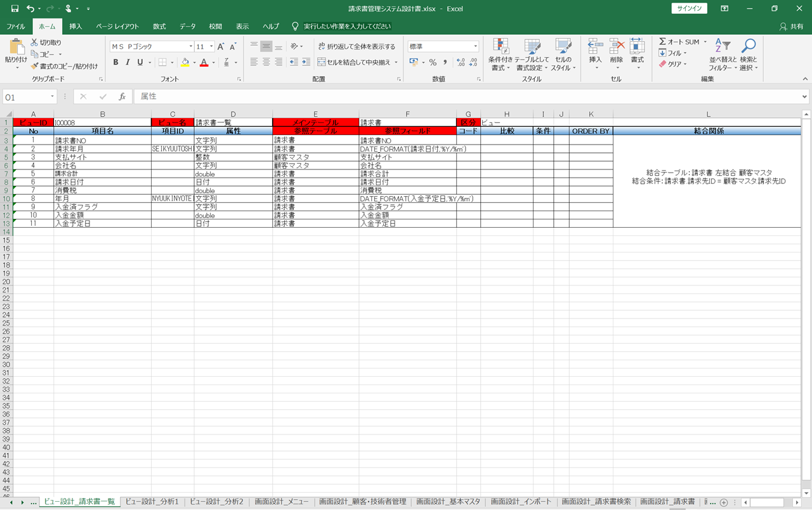Expand the formula bar chevron

click(805, 97)
